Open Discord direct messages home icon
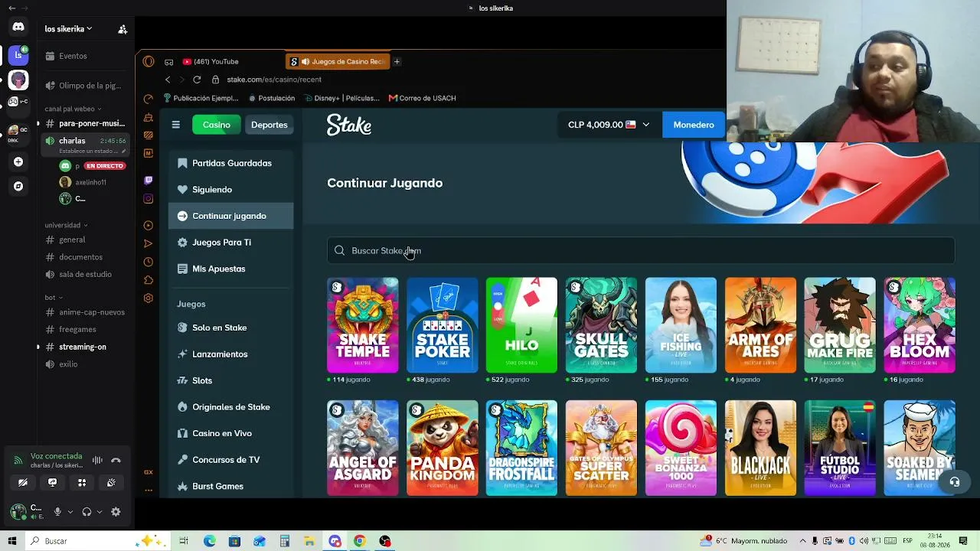 coord(18,27)
